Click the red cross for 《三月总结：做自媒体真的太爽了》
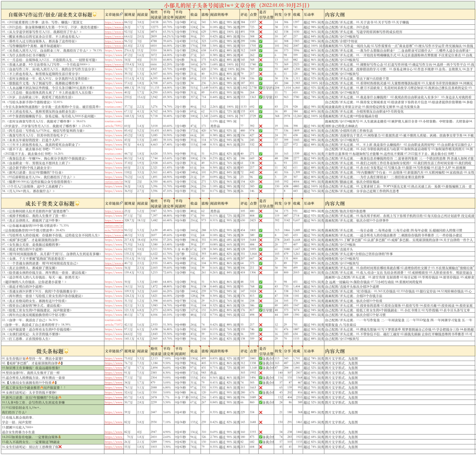476x455 pixels. (260, 92)
